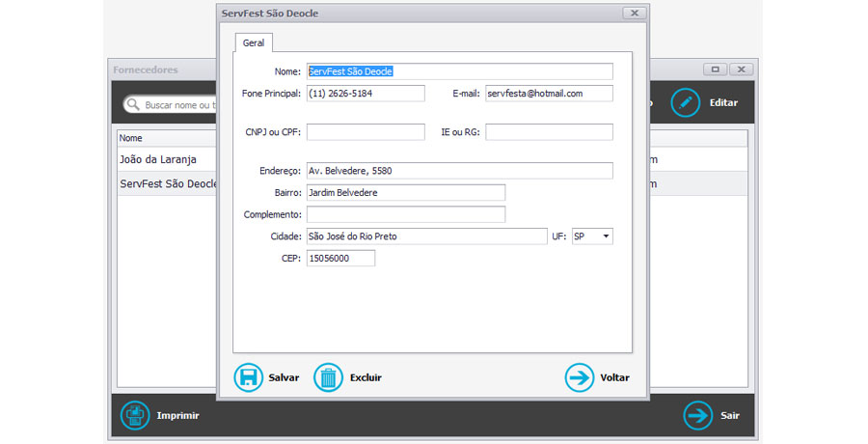Click the Voltar arrow icon

click(579, 377)
